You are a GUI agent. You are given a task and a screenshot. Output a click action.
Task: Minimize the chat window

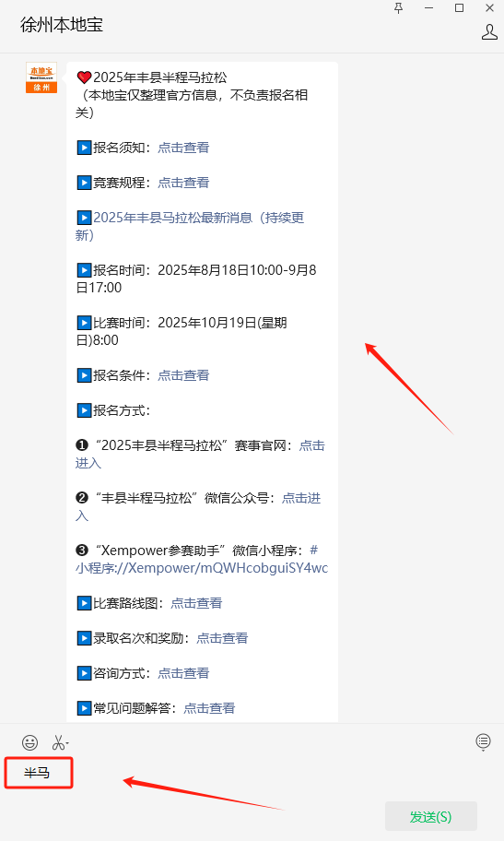click(x=429, y=7)
